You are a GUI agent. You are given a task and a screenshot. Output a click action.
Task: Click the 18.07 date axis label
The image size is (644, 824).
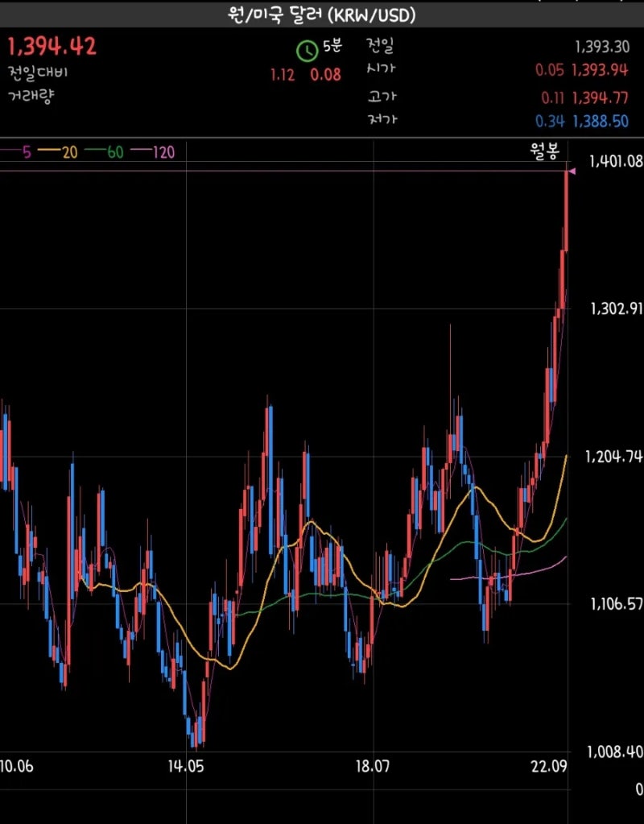(373, 767)
